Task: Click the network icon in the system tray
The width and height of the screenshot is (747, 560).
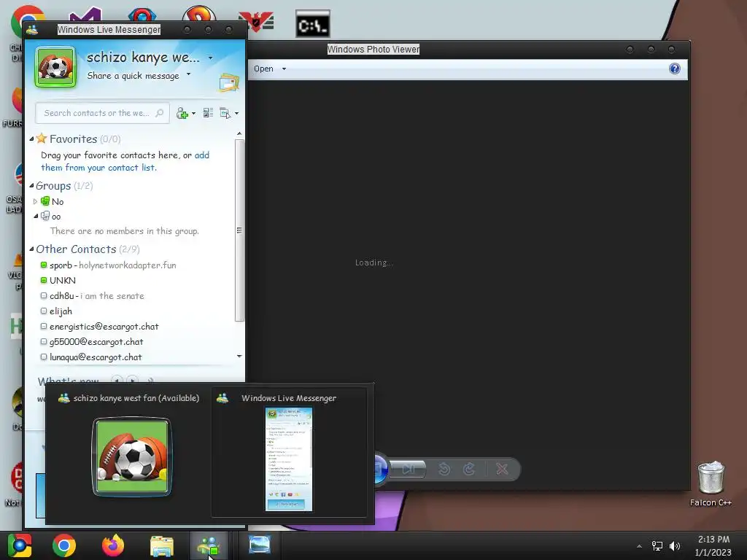Action: 657,545
